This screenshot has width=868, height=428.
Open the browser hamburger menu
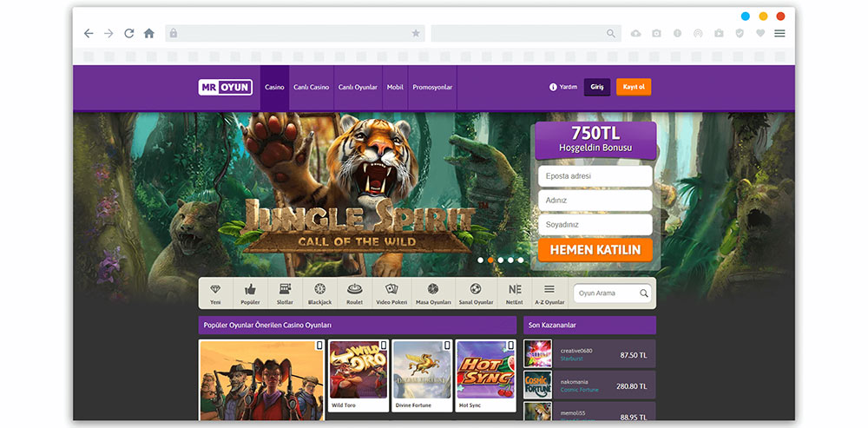coord(779,33)
